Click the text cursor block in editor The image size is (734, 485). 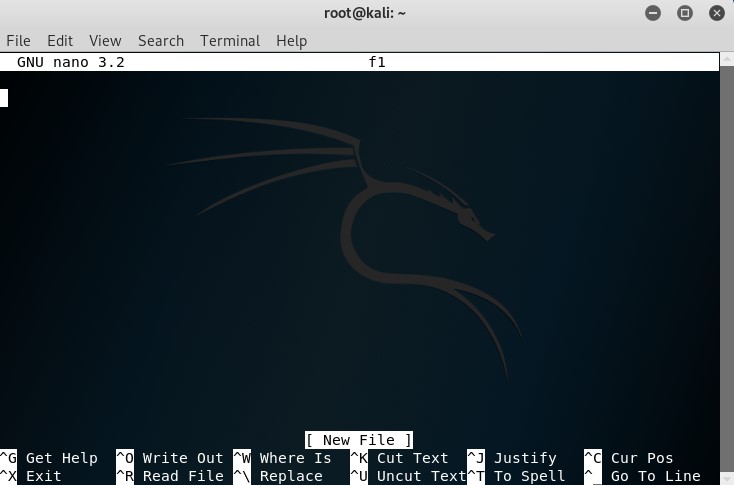click(4, 98)
